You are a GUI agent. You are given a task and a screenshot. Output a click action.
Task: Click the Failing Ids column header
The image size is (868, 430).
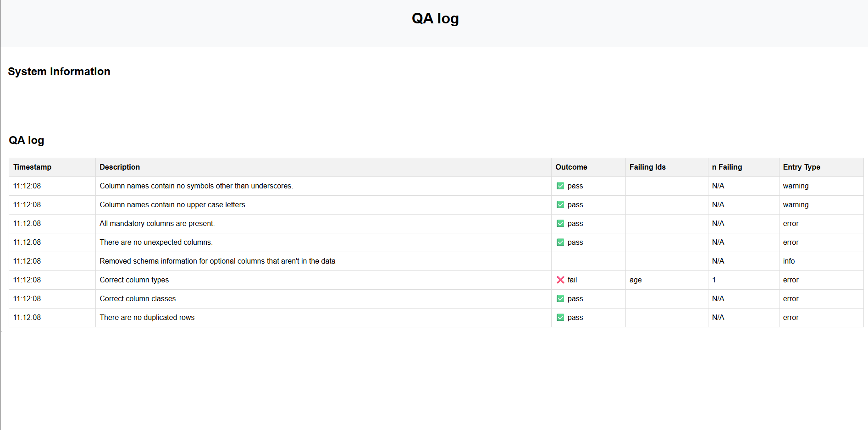tap(647, 167)
